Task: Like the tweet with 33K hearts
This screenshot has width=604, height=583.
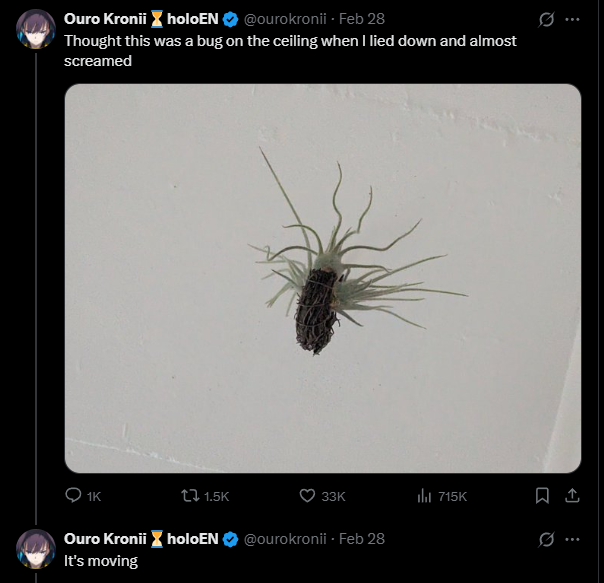Action: coord(308,495)
